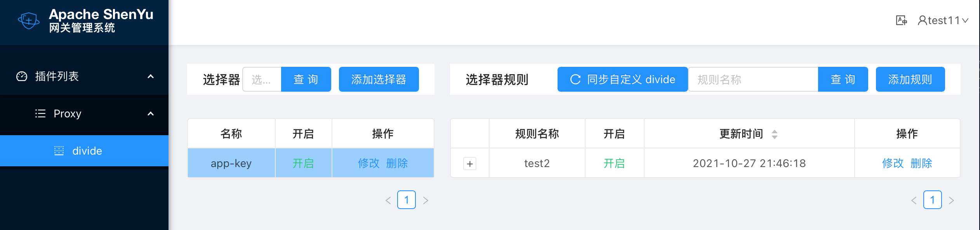Image resolution: width=980 pixels, height=230 pixels.
Task: Click the grid icon beside divide
Action: click(x=59, y=151)
